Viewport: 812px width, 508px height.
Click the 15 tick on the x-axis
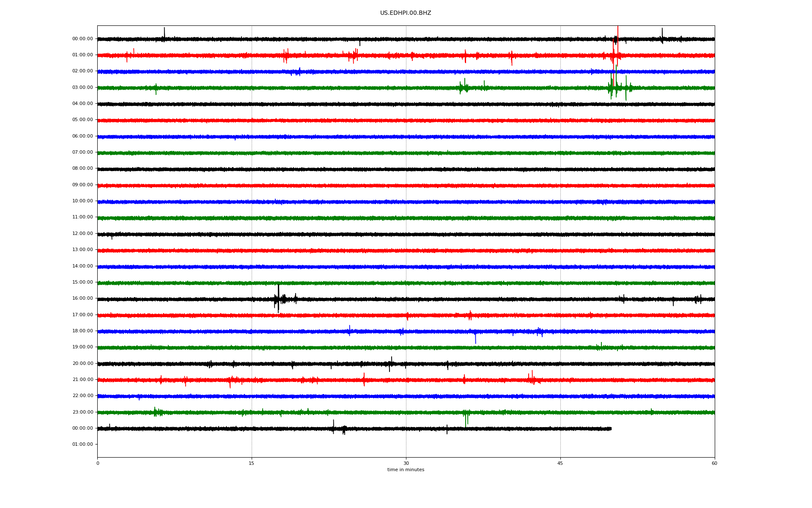click(x=252, y=464)
